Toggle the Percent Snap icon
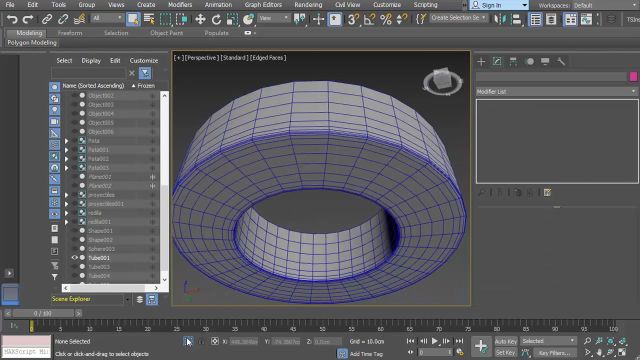Image resolution: width=640 pixels, height=360 pixels. tap(386, 19)
